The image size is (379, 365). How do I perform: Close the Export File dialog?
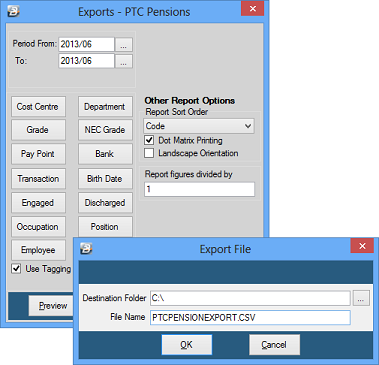tap(362, 246)
